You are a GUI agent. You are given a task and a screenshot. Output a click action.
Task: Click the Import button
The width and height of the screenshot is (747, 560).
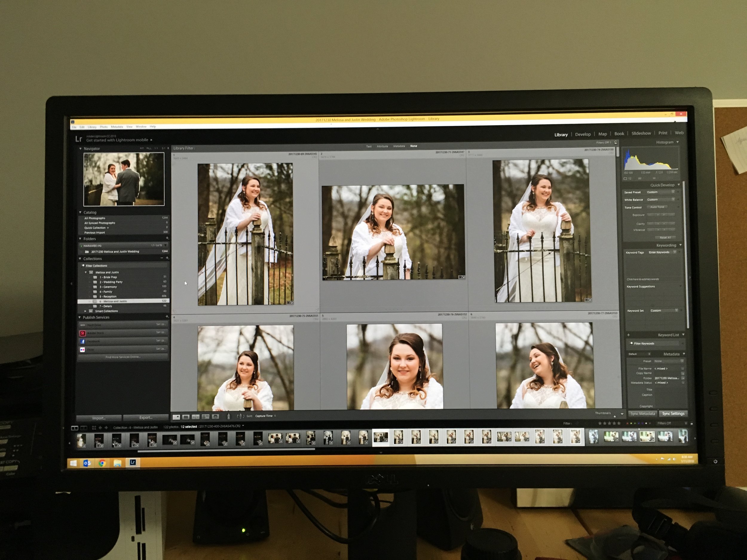99,418
